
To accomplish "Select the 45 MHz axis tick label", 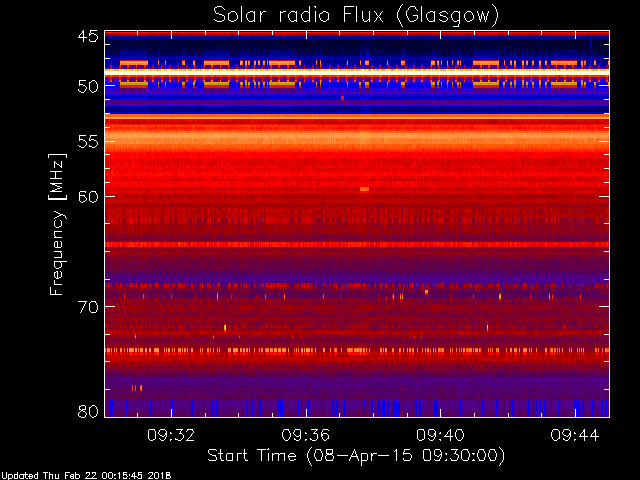I will (x=88, y=36).
